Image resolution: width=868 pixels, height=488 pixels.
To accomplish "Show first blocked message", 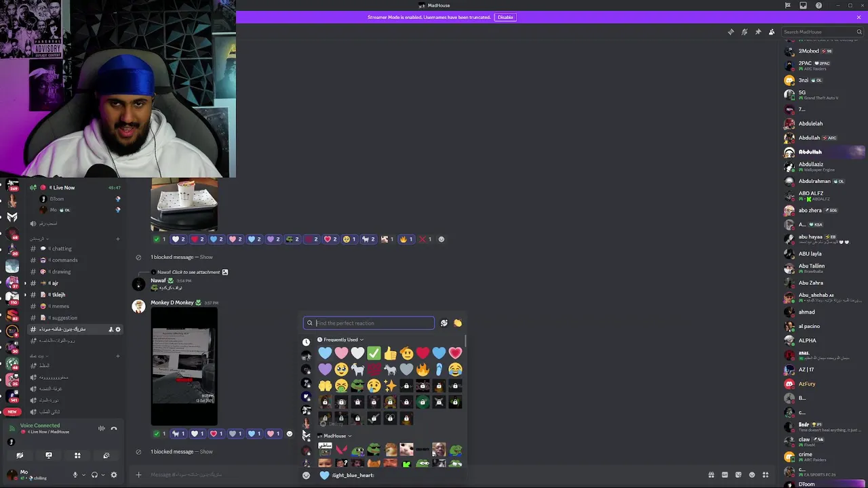I will click(x=206, y=257).
